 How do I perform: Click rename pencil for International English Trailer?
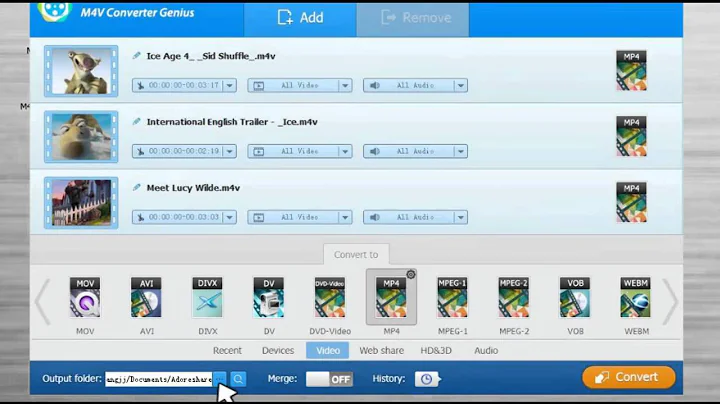pyautogui.click(x=136, y=122)
